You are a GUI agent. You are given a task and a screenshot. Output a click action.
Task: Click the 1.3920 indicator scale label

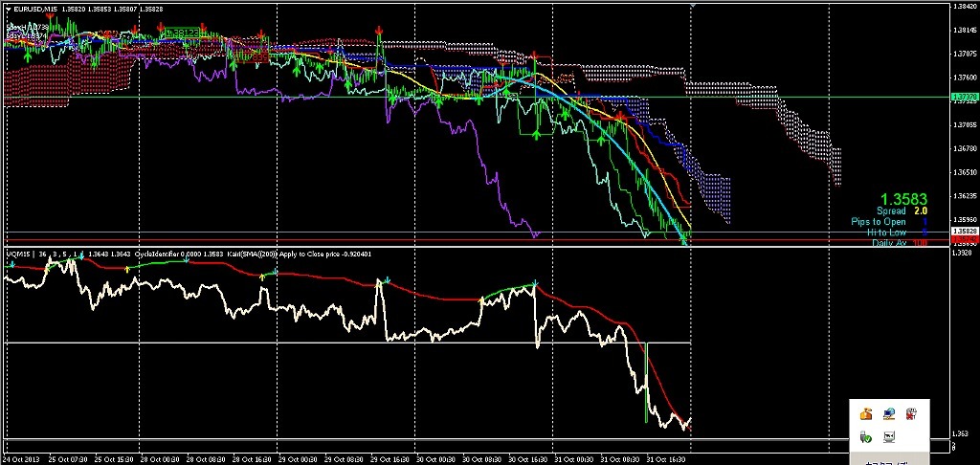point(963,254)
